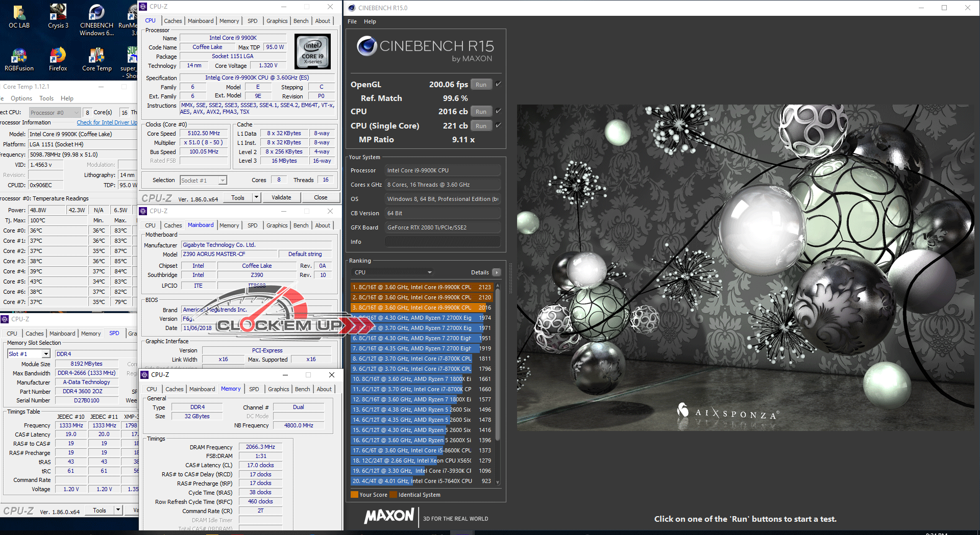Toggle the CPU (Single Core) checkbox

(x=498, y=125)
